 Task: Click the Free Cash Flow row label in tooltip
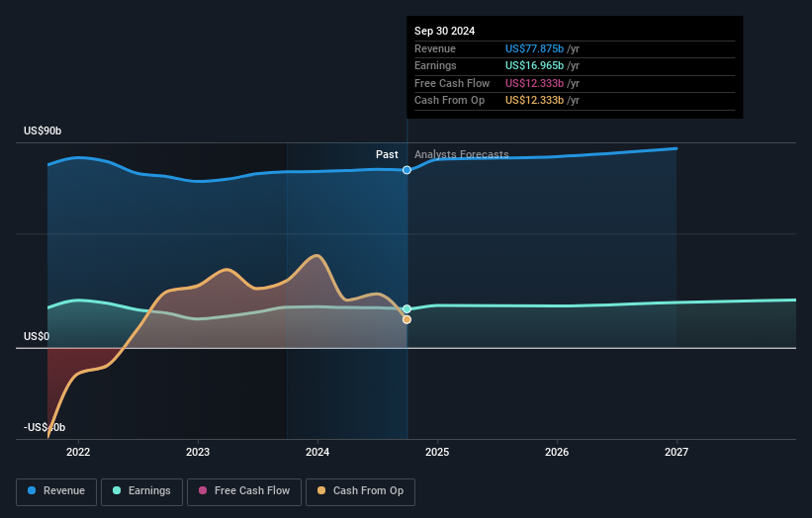(452, 83)
